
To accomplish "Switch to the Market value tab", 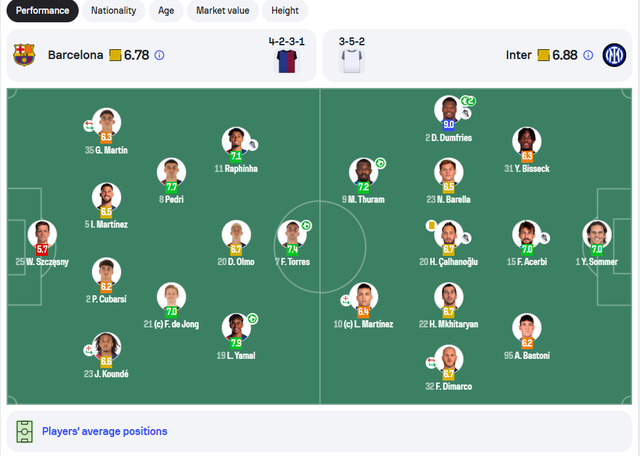I will point(223,11).
